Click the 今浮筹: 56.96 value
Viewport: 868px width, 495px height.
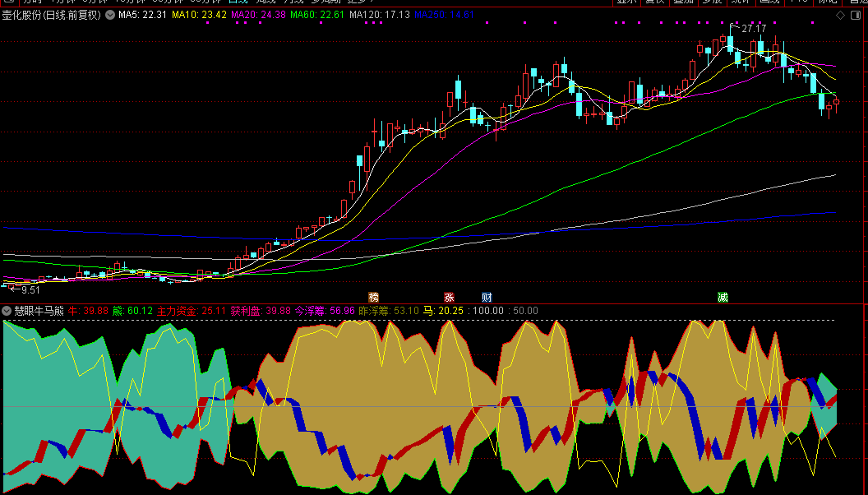click(x=325, y=311)
